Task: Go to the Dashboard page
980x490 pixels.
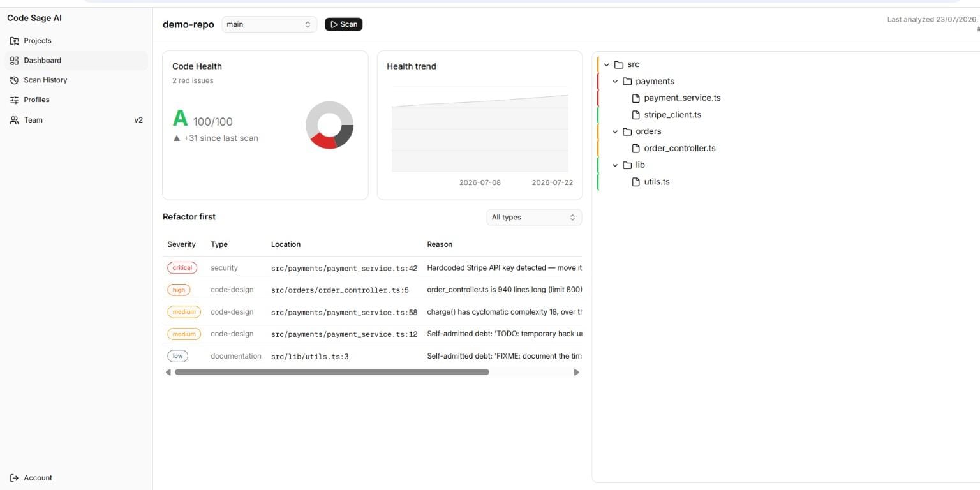Action: click(x=77, y=61)
